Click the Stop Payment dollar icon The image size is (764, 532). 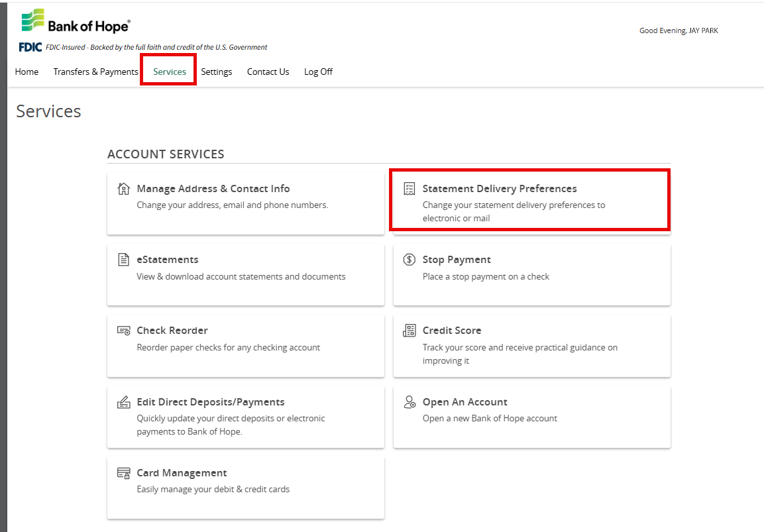(409, 260)
